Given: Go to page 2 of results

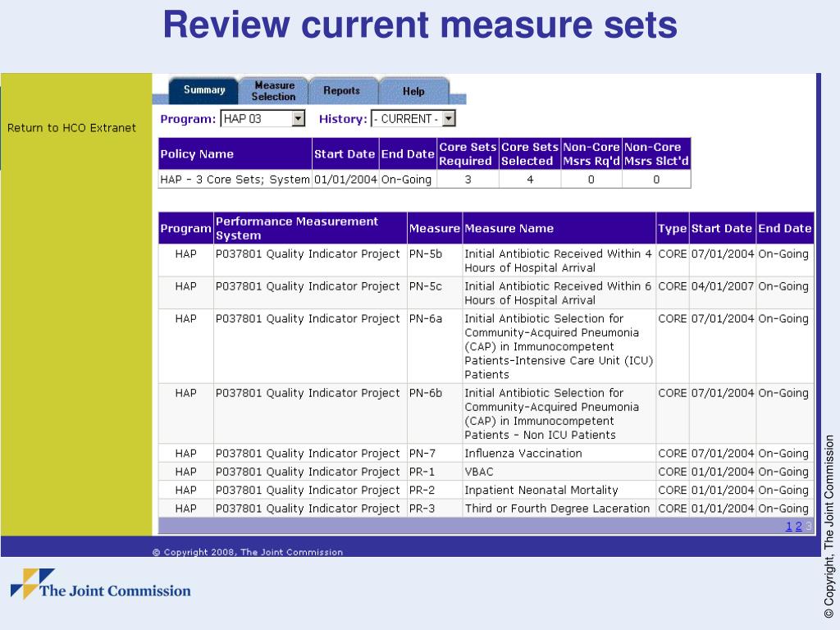Looking at the screenshot, I should (x=798, y=527).
